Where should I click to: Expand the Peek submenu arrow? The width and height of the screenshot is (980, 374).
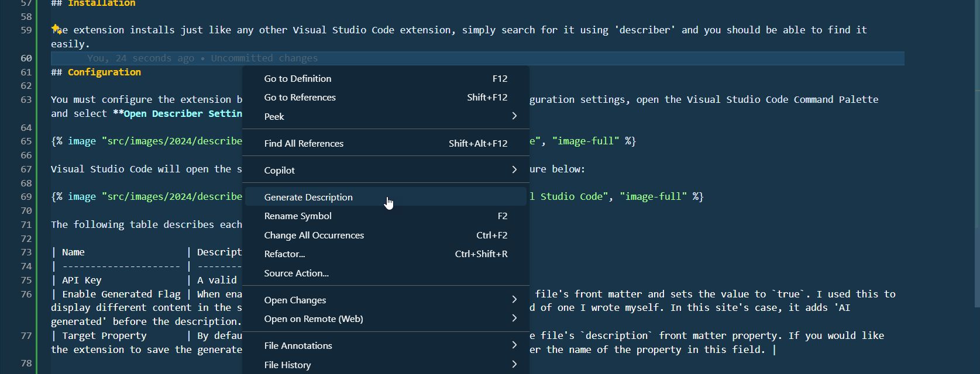click(x=514, y=116)
